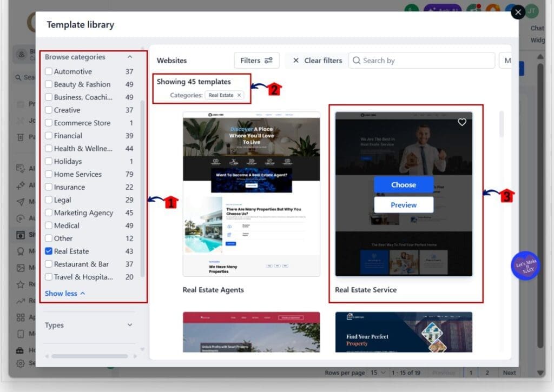Click the template grid vertical scrollbar

tap(502, 124)
